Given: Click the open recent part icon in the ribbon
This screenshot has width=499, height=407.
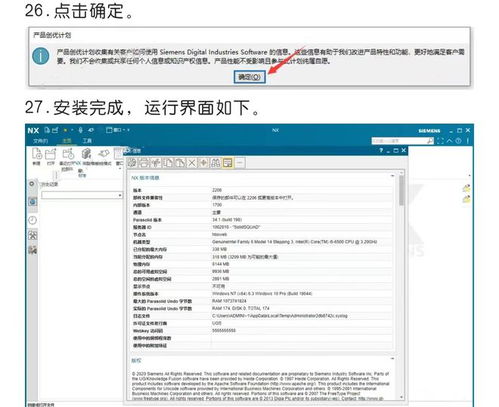Looking at the screenshot, I should tap(68, 154).
